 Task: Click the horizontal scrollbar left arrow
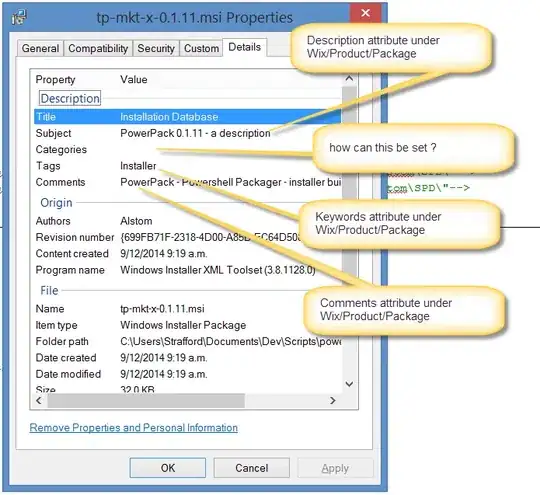pos(39,400)
